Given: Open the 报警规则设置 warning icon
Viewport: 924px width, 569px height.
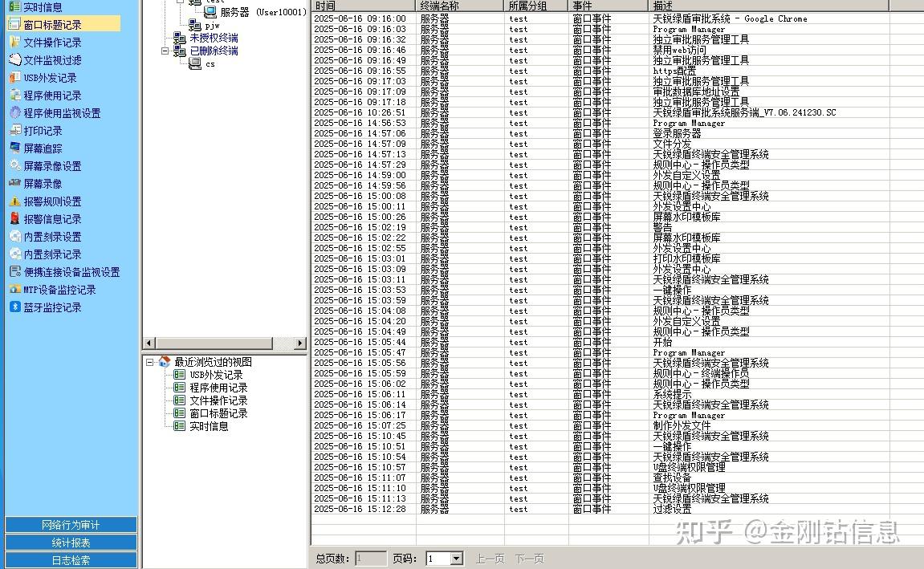Looking at the screenshot, I should pos(14,201).
